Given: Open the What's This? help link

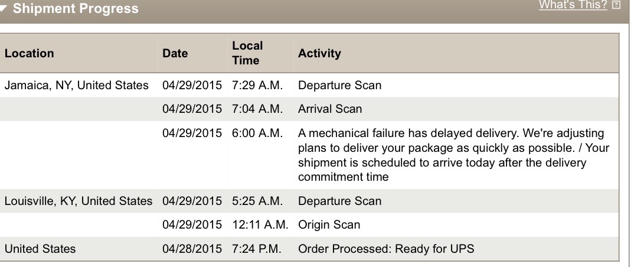Looking at the screenshot, I should [x=573, y=5].
